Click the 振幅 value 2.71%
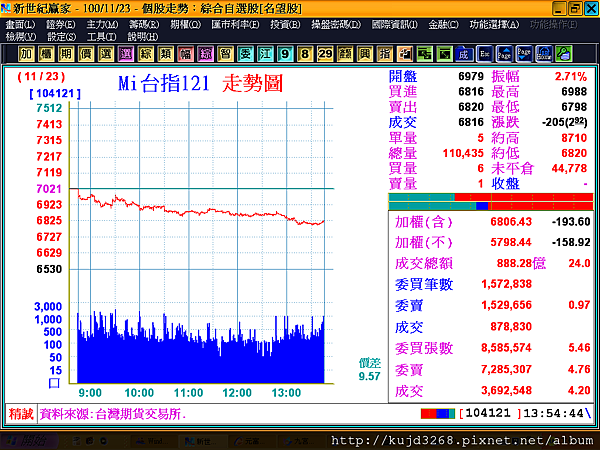 571,77
